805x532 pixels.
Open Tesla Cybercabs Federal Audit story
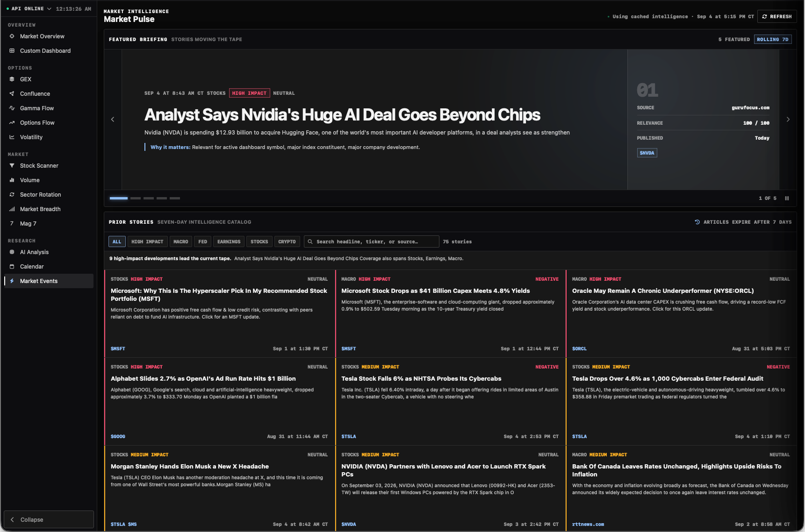tap(668, 379)
